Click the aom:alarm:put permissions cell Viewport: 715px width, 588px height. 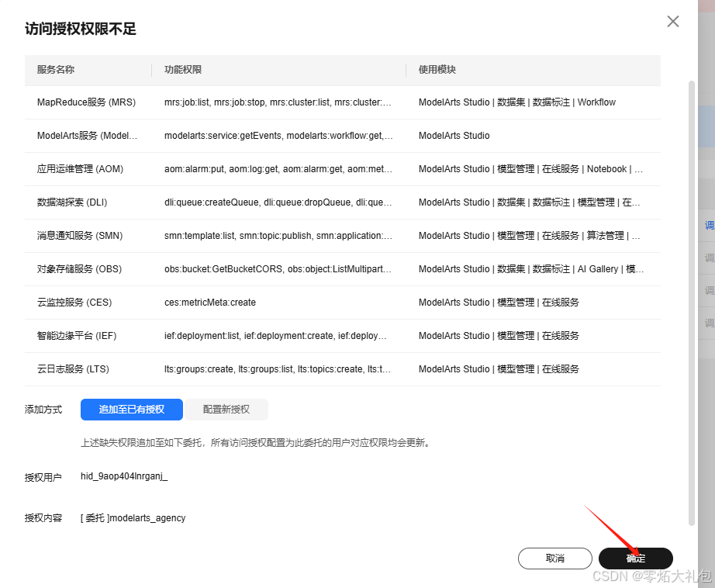[x=278, y=169]
